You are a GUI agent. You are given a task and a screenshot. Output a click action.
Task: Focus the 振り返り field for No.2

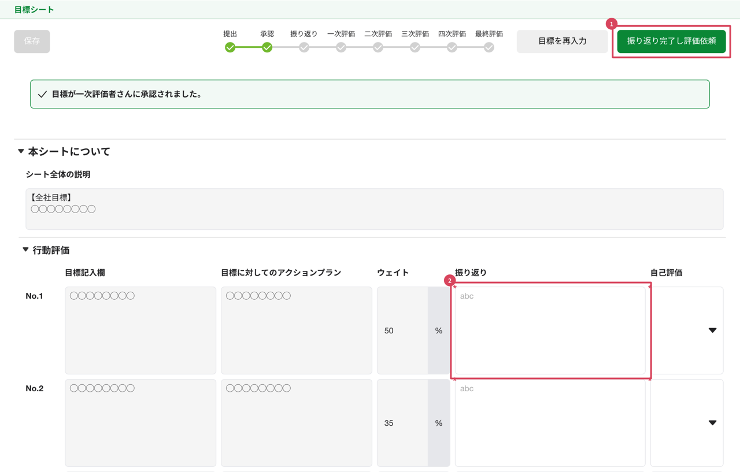click(x=550, y=423)
